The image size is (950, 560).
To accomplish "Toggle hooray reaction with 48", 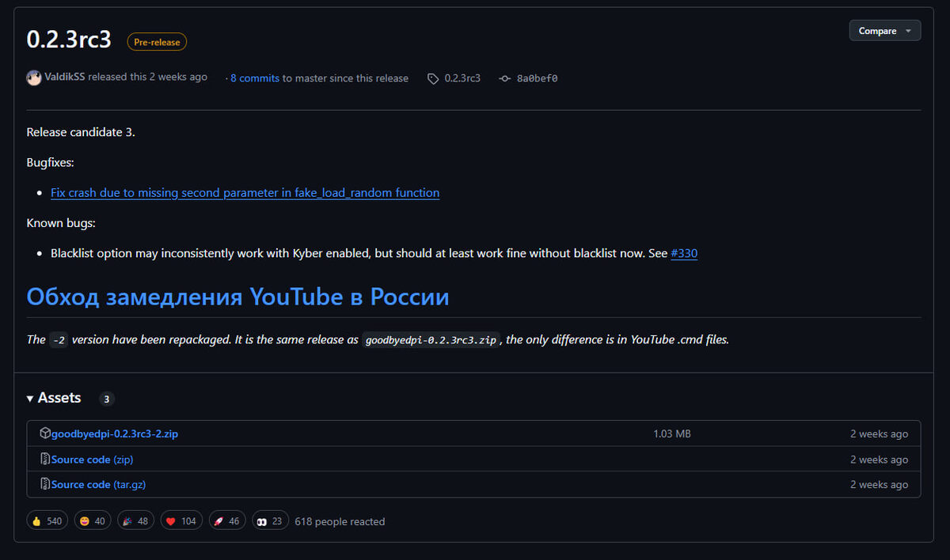I will click(136, 521).
